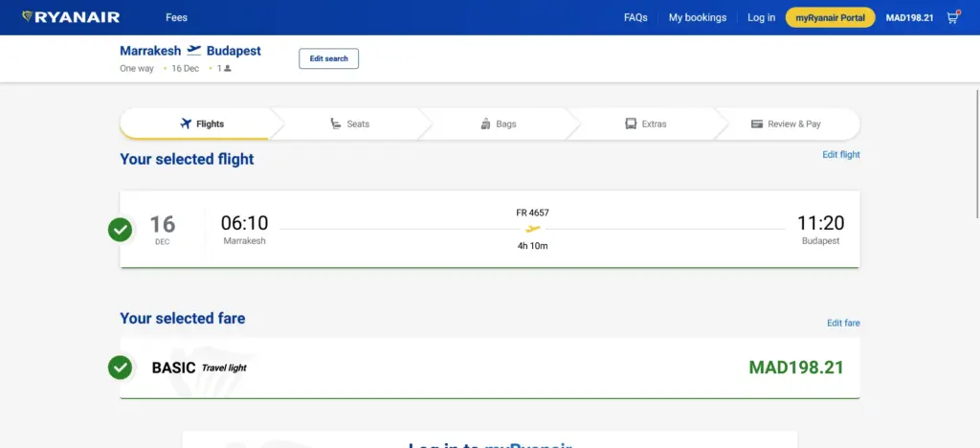
Task: Click the Ryanair logo
Action: point(71,17)
